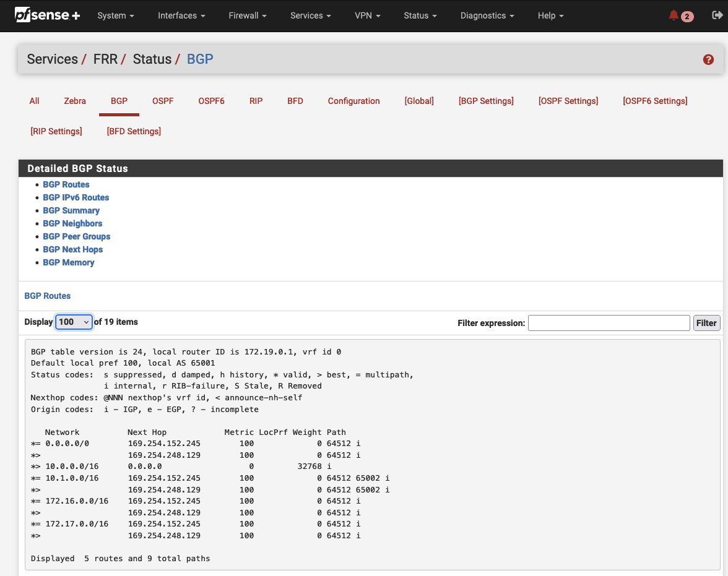The height and width of the screenshot is (576, 728).
Task: Open the VPN menu
Action: [367, 15]
